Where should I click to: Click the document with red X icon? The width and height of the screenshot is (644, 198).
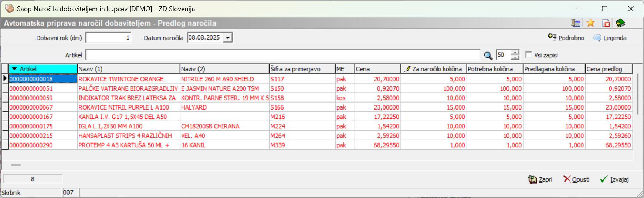[606, 23]
